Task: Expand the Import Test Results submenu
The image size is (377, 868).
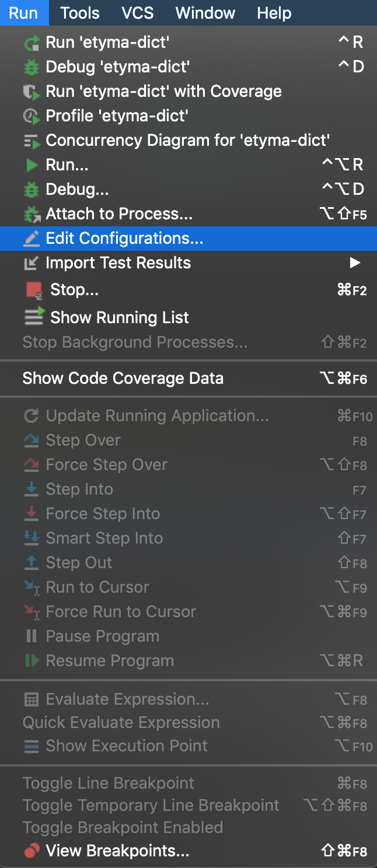Action: 355,262
